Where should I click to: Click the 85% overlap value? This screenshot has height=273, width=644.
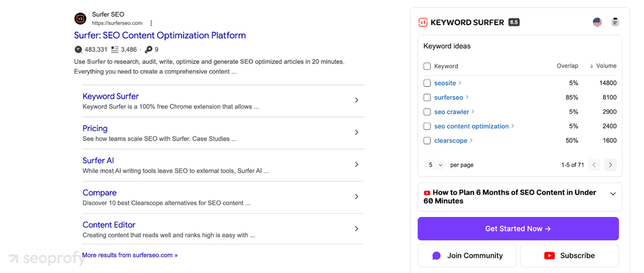572,97
